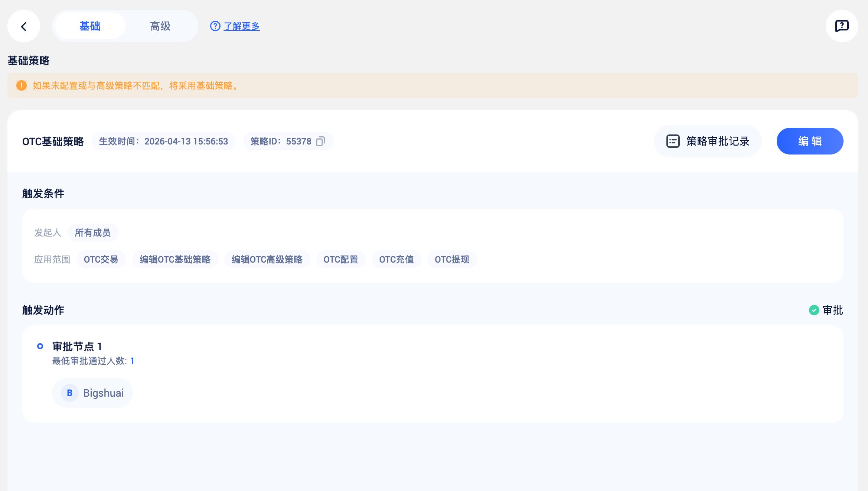Screen dimensions: 868x491
Task: Click the 所有成员 initiator tag
Action: (x=93, y=233)
